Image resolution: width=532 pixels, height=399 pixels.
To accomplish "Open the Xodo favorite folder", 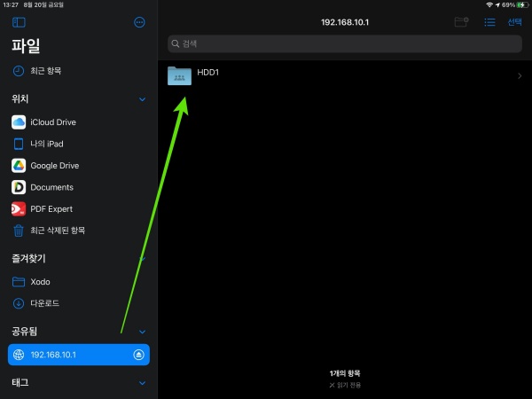I will coord(40,281).
